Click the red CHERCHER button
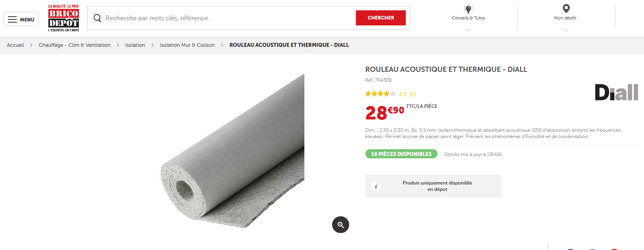 [x=381, y=18]
